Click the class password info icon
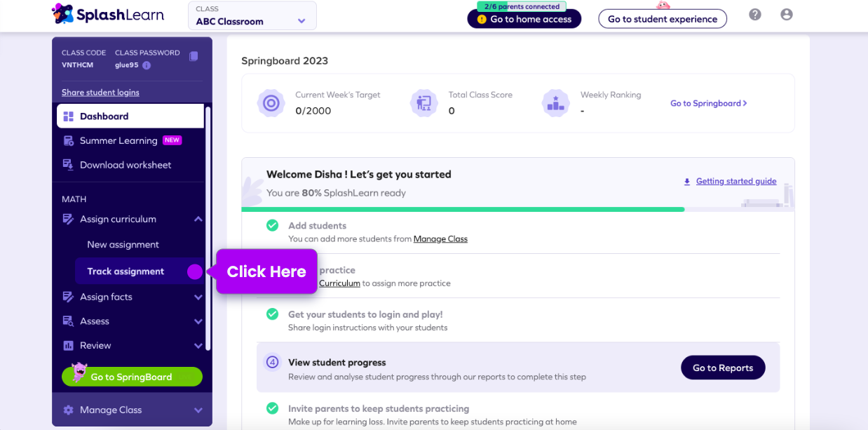 coord(147,65)
